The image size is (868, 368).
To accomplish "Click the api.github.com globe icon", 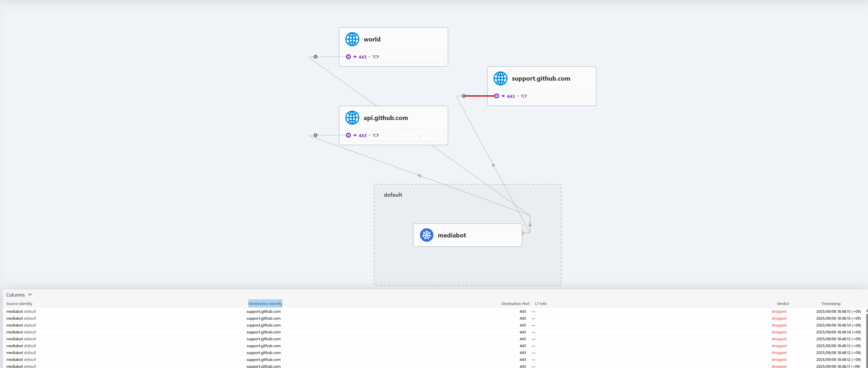I will [352, 118].
